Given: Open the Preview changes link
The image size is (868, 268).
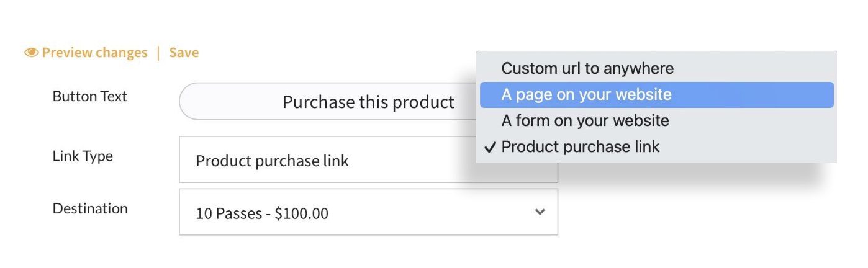Looking at the screenshot, I should [x=94, y=53].
